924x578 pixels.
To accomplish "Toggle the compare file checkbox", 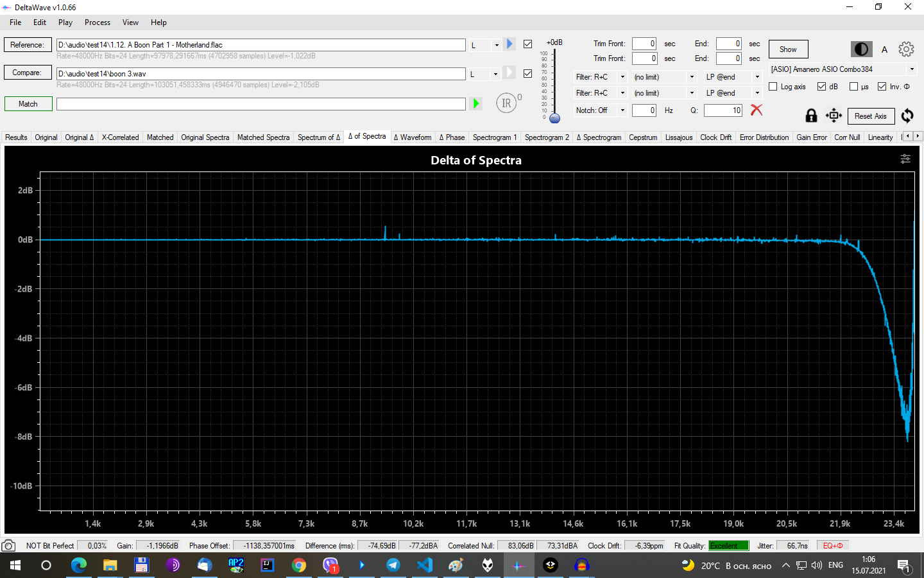I will coord(527,73).
